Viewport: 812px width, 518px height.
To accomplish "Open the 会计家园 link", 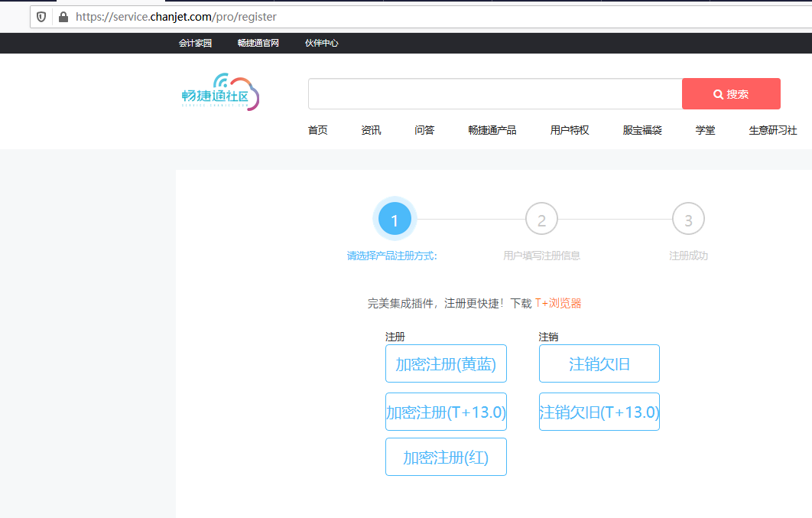I will pyautogui.click(x=195, y=43).
